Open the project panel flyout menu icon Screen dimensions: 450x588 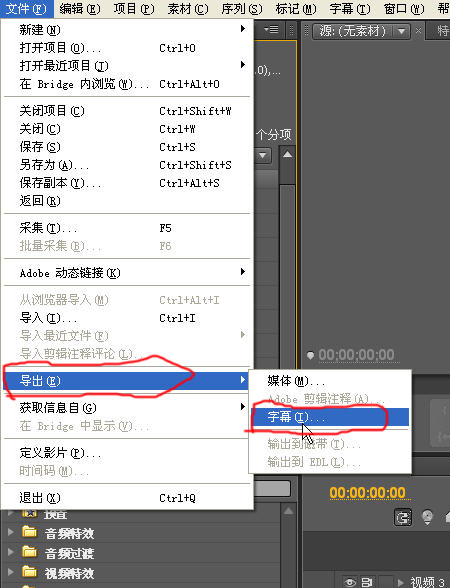[x=271, y=29]
